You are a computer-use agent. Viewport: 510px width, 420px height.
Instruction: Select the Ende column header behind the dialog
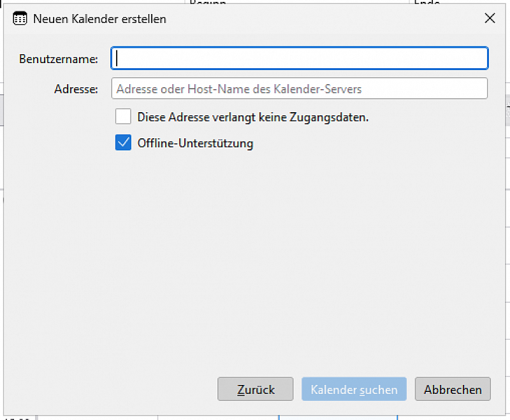(426, 2)
